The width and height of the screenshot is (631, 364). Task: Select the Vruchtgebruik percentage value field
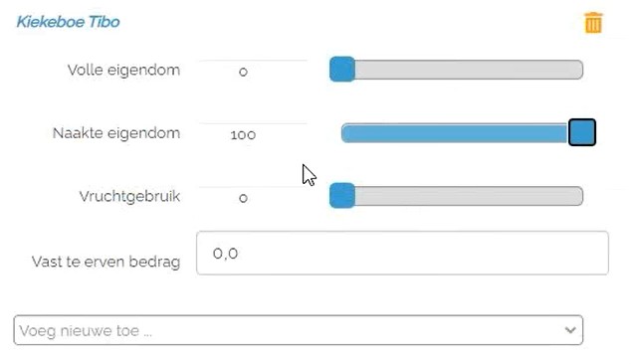click(x=253, y=198)
